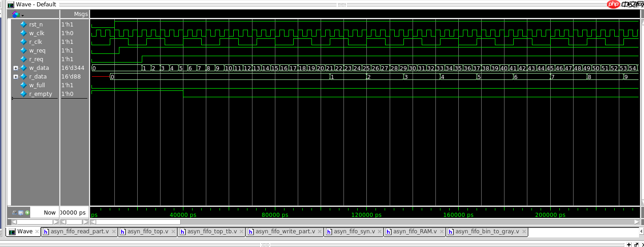Click the waveform horizontal scrollbar thumb
644x247 pixels.
point(138,222)
